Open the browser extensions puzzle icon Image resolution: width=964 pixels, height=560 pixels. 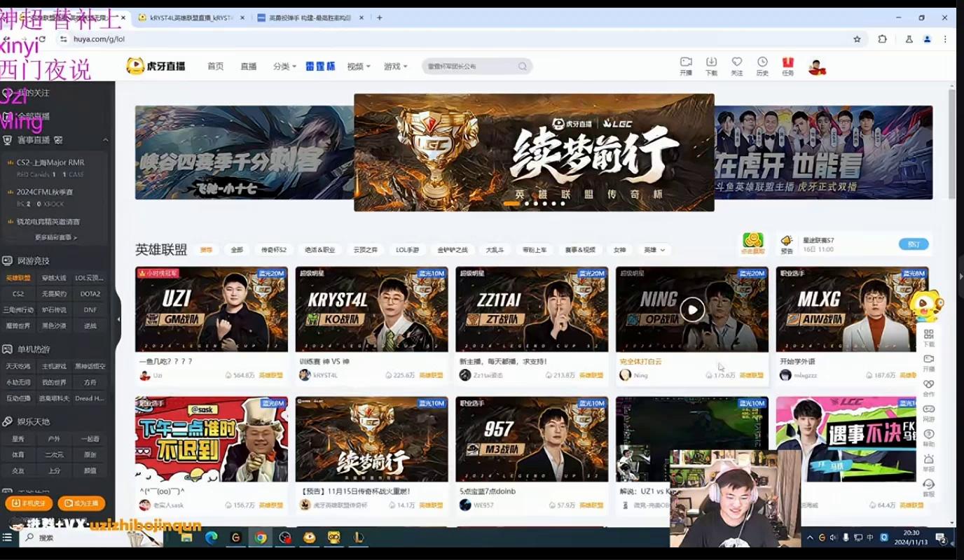[882, 39]
